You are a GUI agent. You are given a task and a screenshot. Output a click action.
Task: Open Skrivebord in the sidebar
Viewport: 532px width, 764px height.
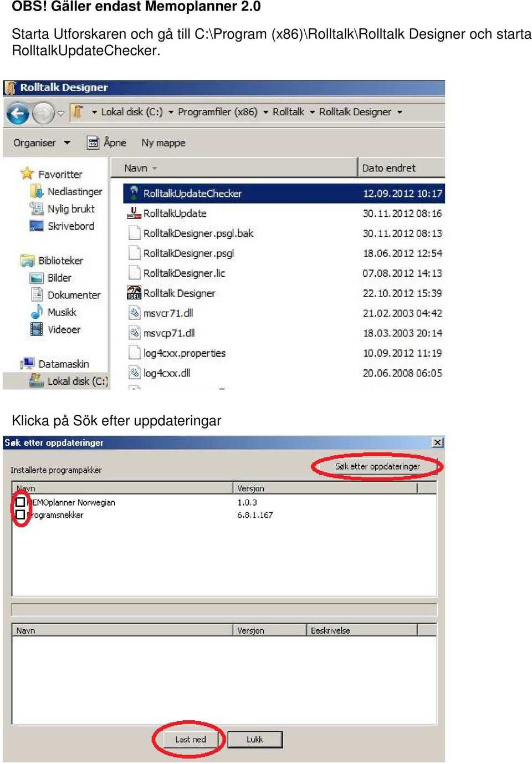coord(71,226)
